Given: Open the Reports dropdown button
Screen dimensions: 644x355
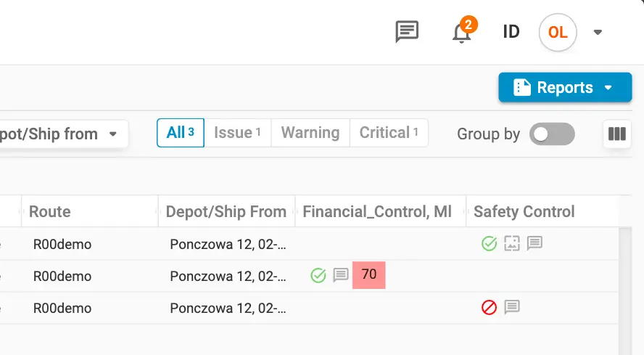Looking at the screenshot, I should [x=565, y=87].
